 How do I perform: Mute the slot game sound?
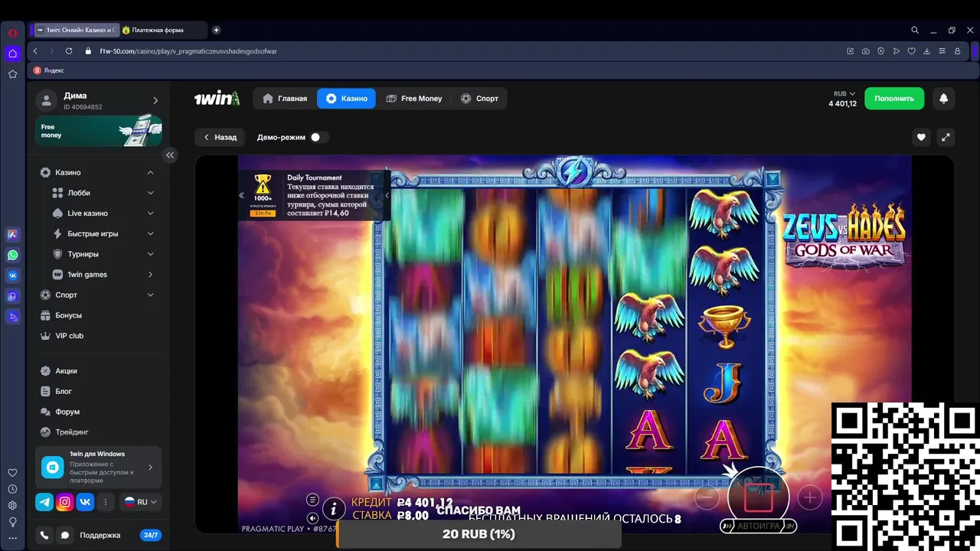tap(312, 518)
